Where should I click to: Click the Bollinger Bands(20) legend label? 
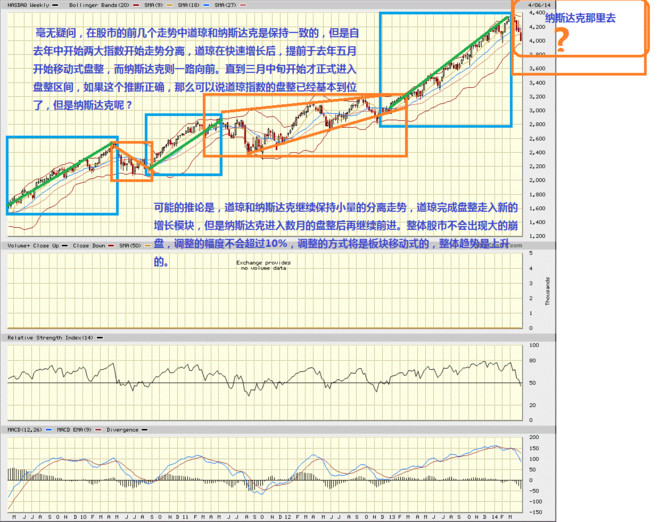click(x=99, y=5)
